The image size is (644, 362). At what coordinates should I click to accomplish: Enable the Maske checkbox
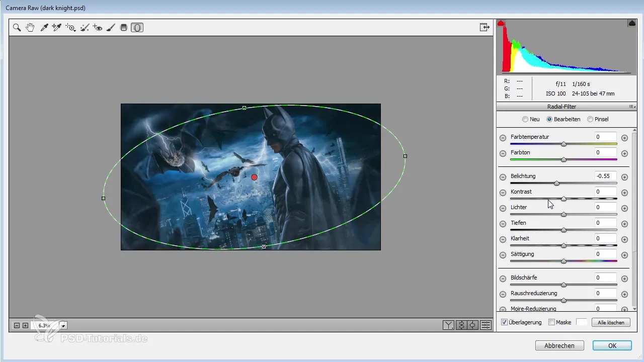[x=551, y=322]
